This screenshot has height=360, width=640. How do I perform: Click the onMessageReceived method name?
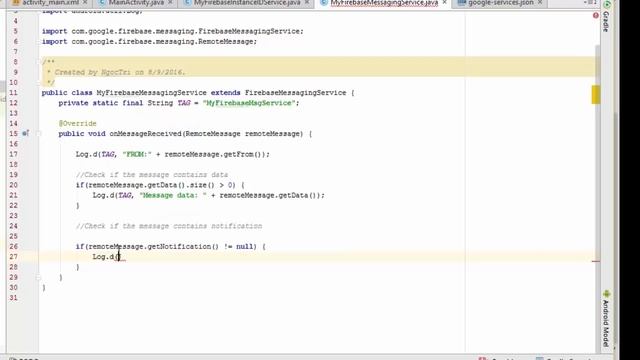click(145, 133)
